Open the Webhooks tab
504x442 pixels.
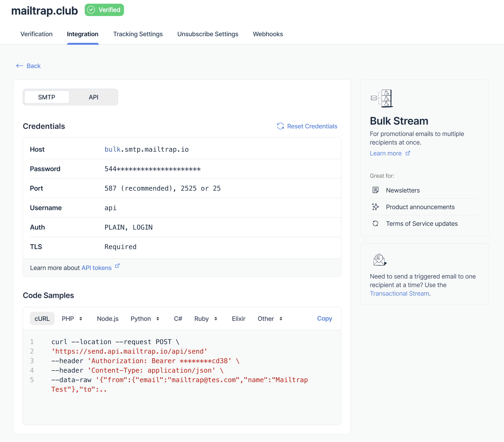pos(268,34)
